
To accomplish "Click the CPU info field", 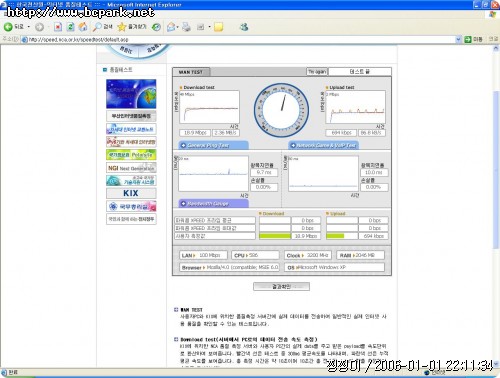I will (x=255, y=255).
